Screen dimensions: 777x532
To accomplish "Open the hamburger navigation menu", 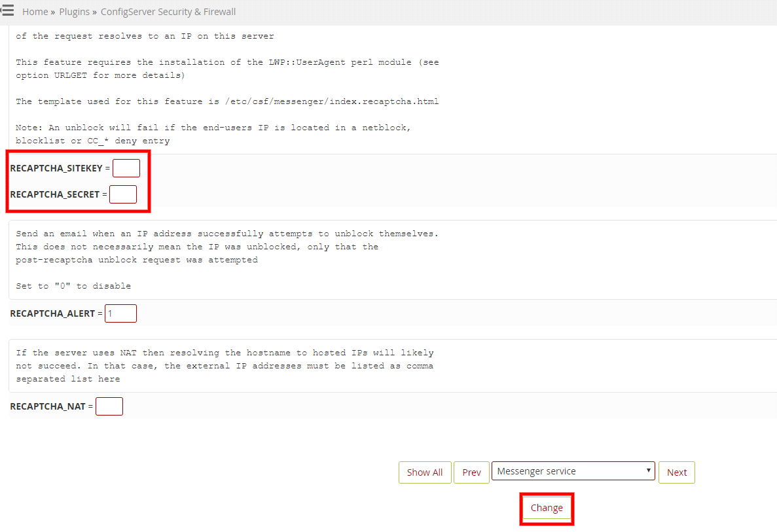I will (9, 10).
